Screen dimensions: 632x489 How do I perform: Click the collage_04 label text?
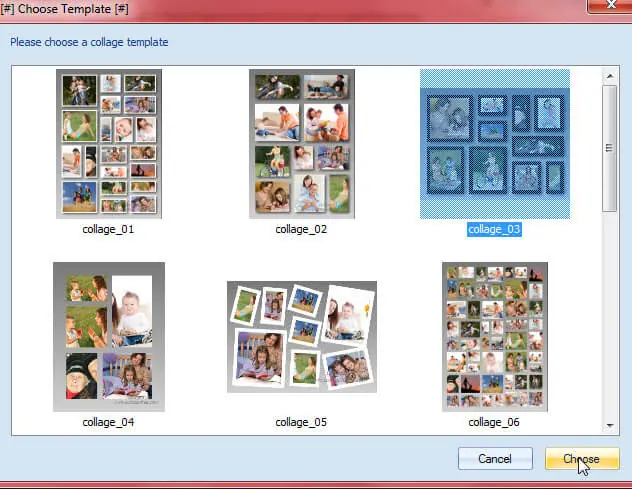pos(108,422)
